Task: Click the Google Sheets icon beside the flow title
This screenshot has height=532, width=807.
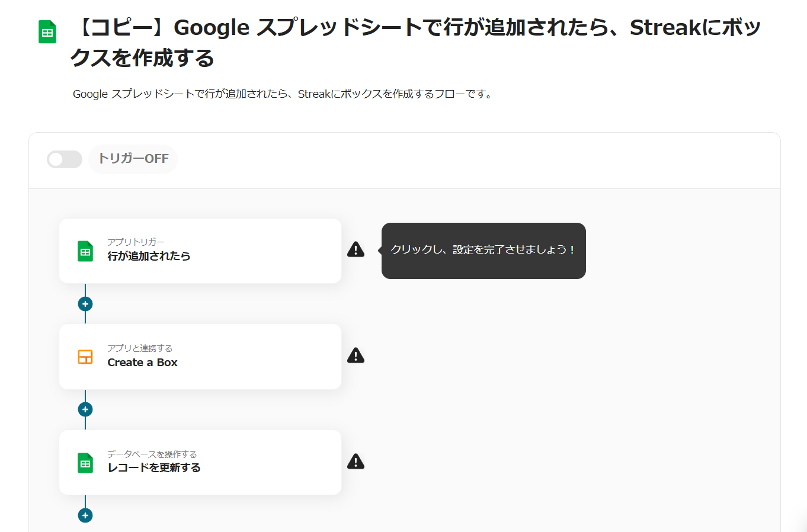Action: 47,32
